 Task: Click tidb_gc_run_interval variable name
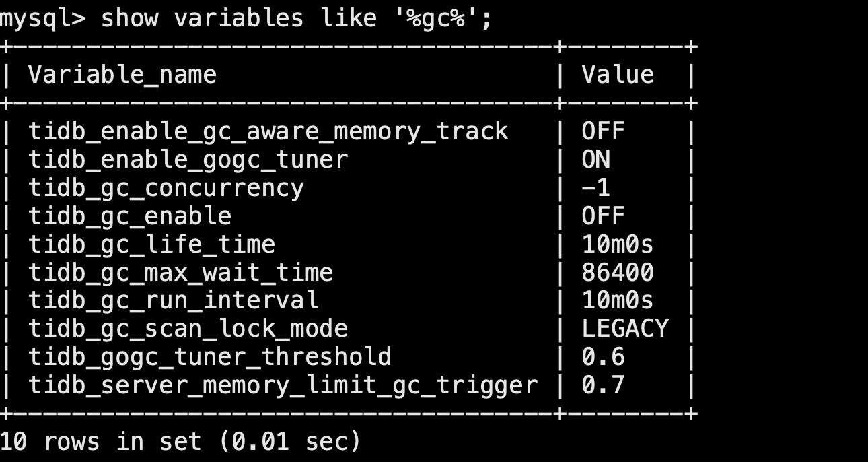(x=173, y=300)
